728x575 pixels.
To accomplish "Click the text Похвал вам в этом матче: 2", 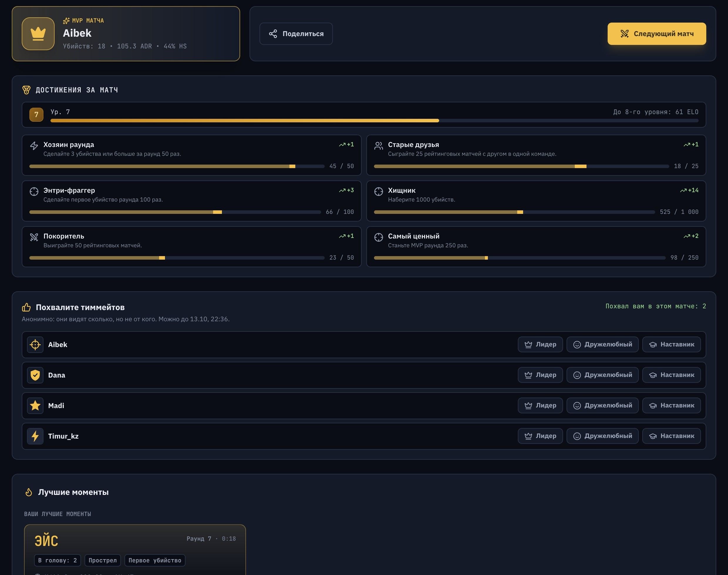I will 655,306.
